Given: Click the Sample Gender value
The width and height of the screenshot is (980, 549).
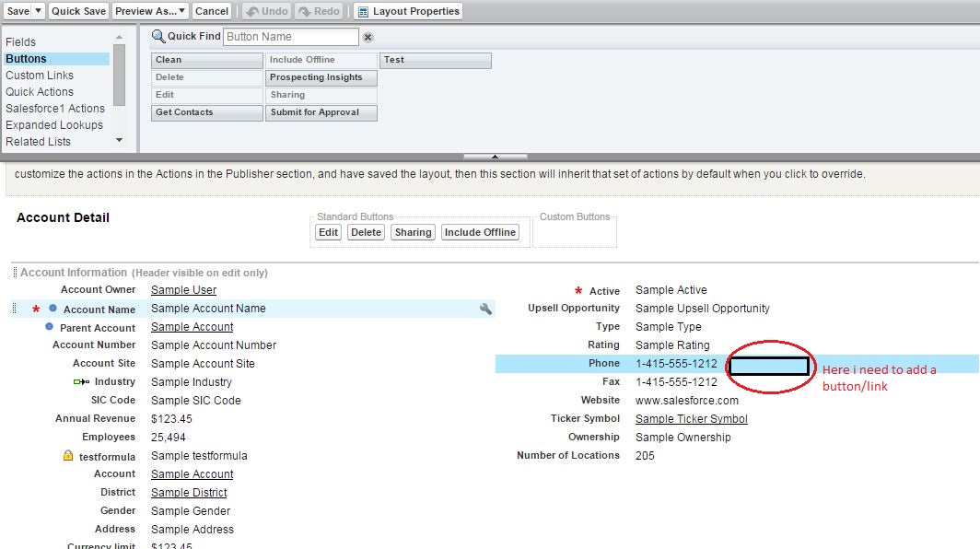Looking at the screenshot, I should pyautogui.click(x=191, y=511).
